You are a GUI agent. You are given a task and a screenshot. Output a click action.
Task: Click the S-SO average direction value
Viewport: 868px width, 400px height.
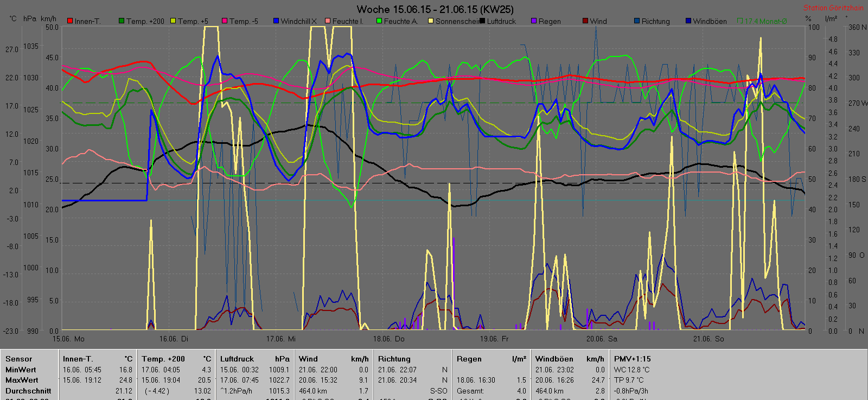coord(439,391)
